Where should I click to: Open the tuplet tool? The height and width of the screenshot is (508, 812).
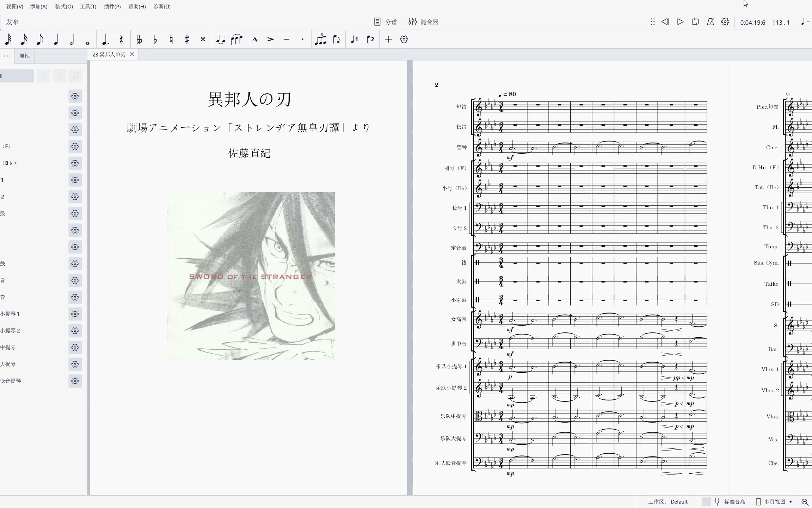click(x=320, y=40)
